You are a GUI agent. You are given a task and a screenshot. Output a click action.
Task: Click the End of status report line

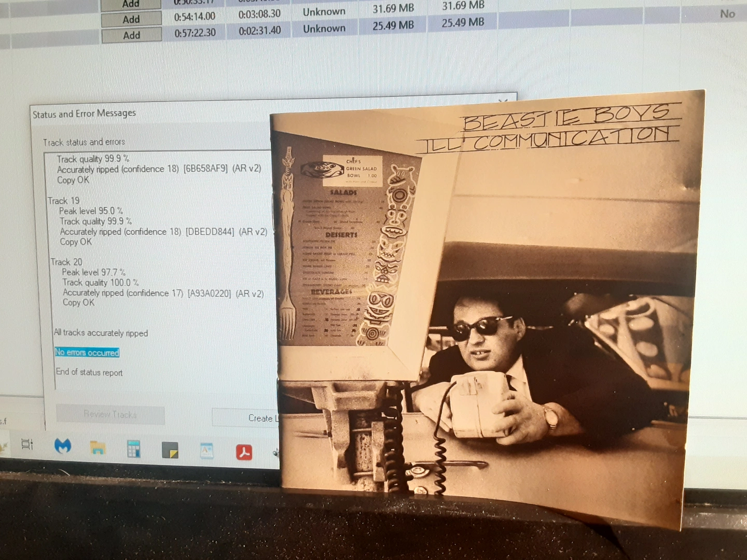click(89, 372)
